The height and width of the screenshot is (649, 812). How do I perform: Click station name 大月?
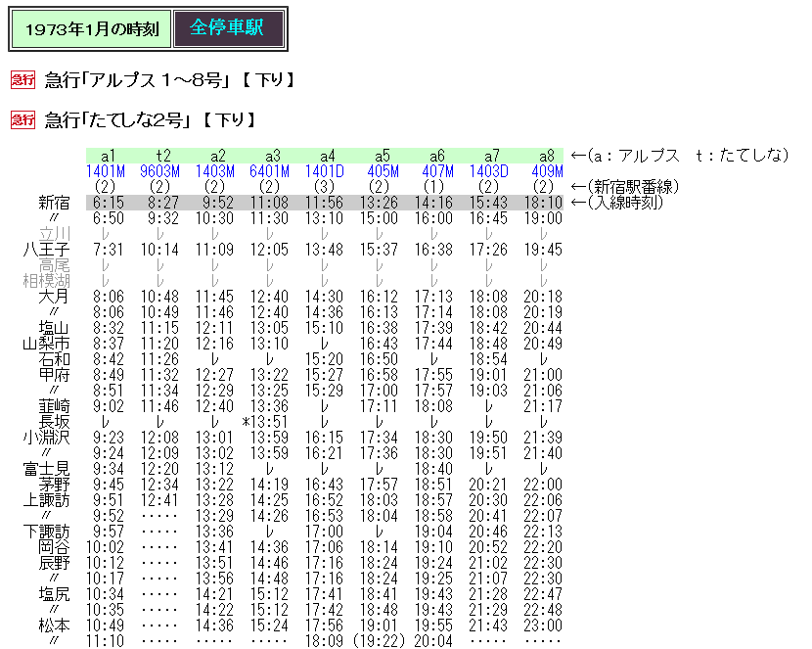point(54,297)
